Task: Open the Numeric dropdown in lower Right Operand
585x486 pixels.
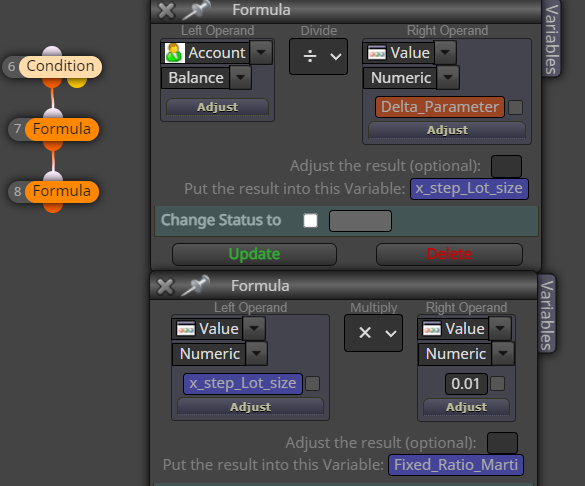Action: point(503,354)
